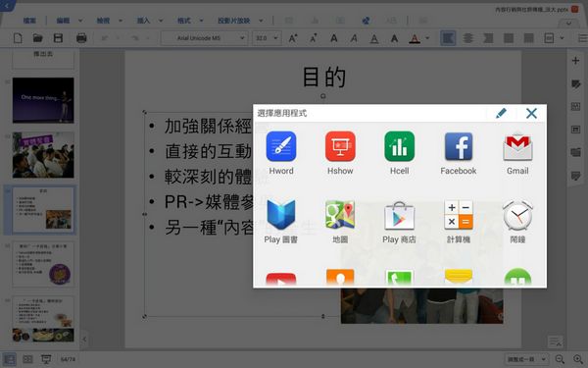
Task: Click the zoom in magnifier
Action: click(578, 359)
